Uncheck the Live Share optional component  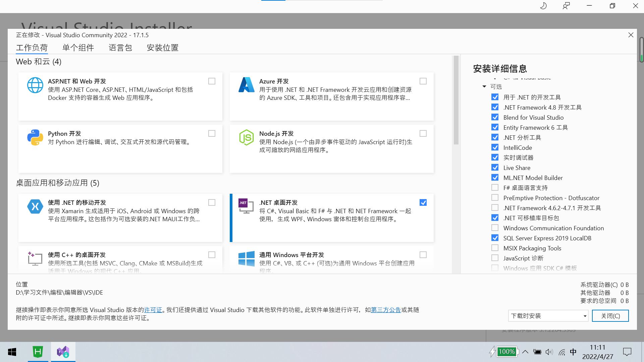point(495,168)
